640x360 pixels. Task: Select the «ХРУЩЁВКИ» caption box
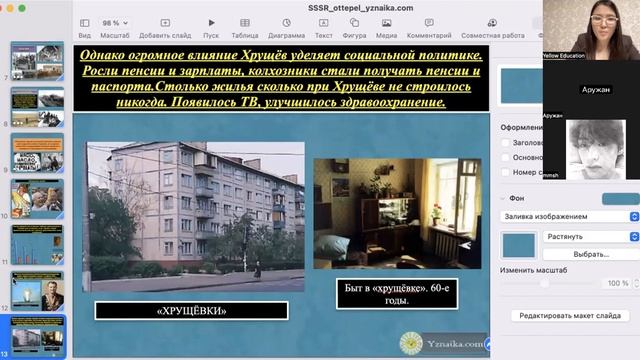pyautogui.click(x=191, y=311)
